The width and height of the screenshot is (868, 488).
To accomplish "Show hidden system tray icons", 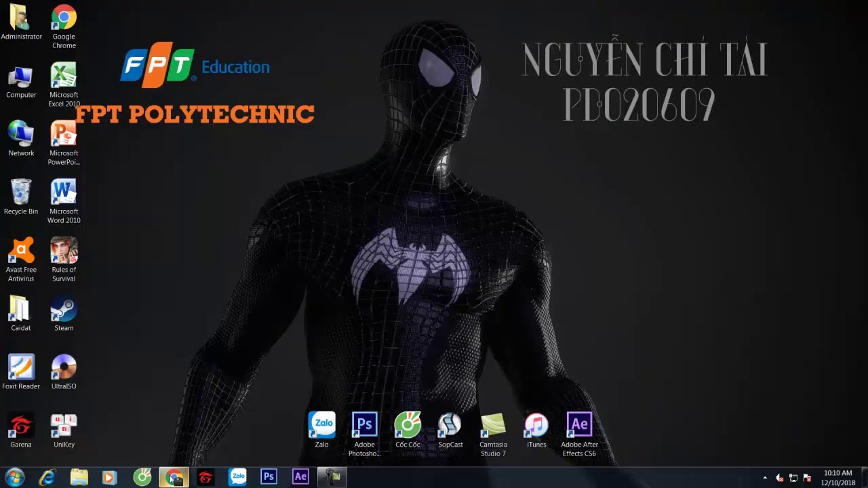I will [x=765, y=478].
